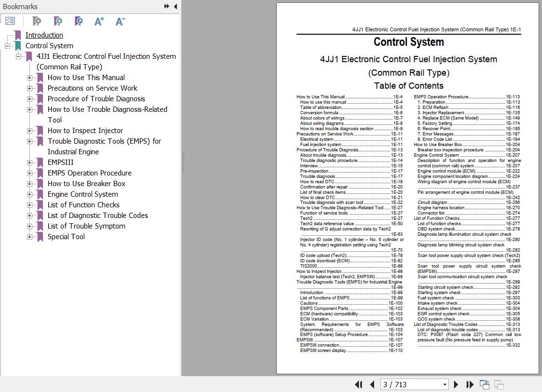
Task: Open the Procedure of Trouble Diagnosis bookmark
Action: pos(96,99)
